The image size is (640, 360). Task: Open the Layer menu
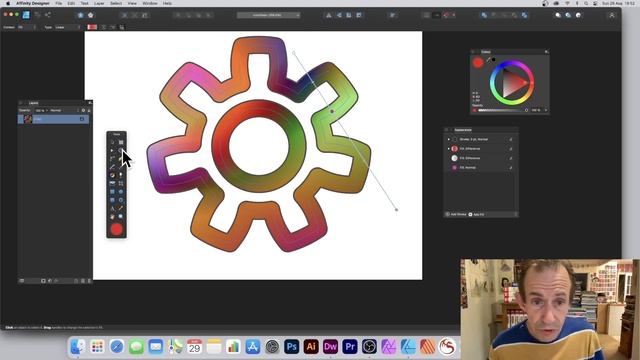click(99, 3)
